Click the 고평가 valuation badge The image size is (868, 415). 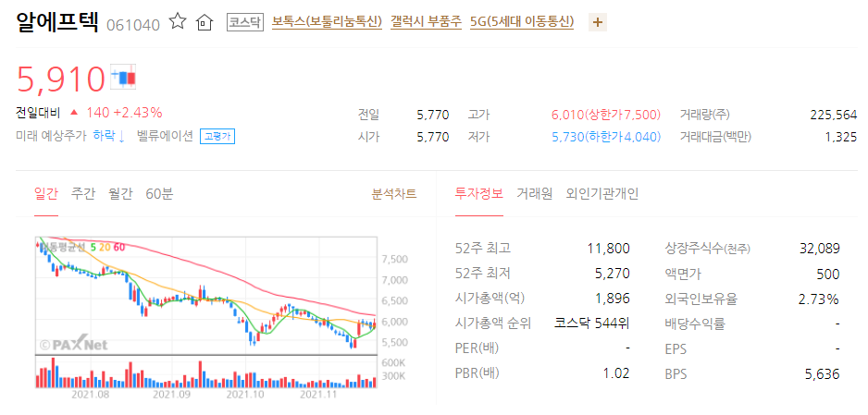(x=217, y=137)
